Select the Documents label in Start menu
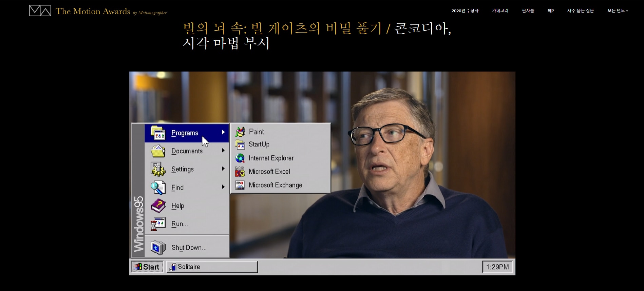This screenshot has width=644, height=291. (x=187, y=151)
